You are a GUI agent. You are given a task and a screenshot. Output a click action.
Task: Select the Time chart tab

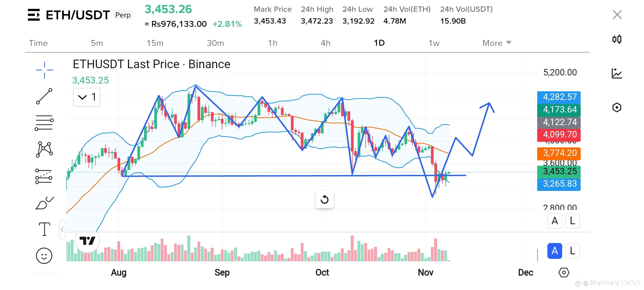(x=38, y=43)
